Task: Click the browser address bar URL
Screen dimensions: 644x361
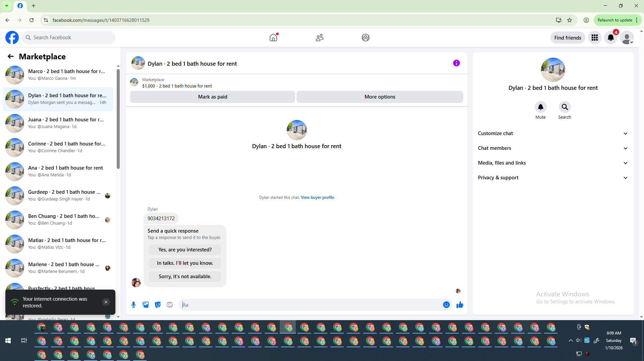Action: pyautogui.click(x=101, y=20)
